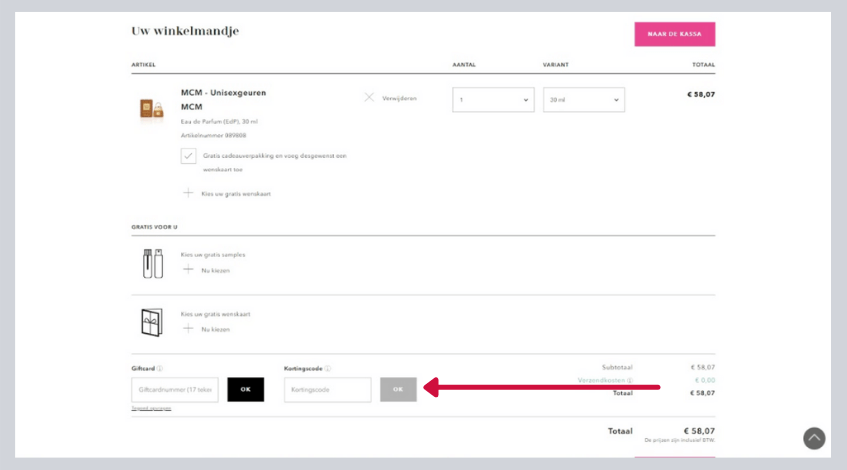Click the info icon next to Giftcard
The image size is (847, 470).
(x=160, y=368)
